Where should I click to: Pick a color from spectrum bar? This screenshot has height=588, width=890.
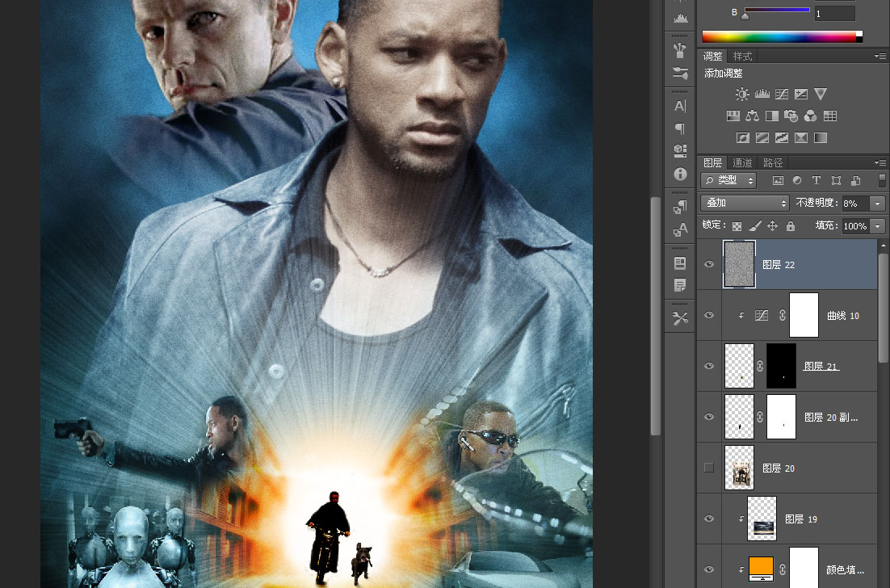(782, 37)
